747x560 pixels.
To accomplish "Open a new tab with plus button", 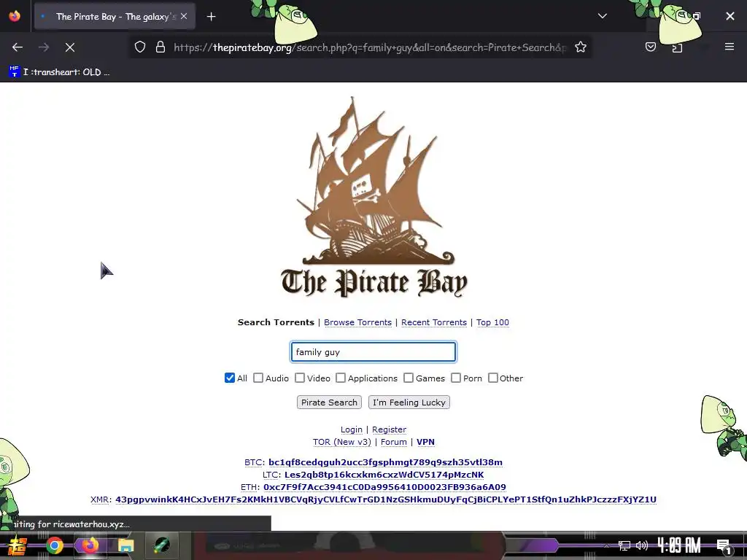I will pyautogui.click(x=211, y=17).
